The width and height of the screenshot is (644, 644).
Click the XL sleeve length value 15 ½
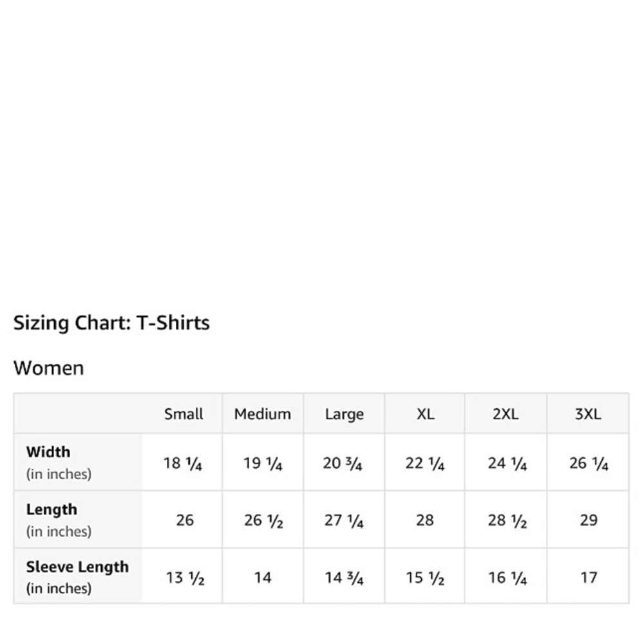tap(425, 578)
